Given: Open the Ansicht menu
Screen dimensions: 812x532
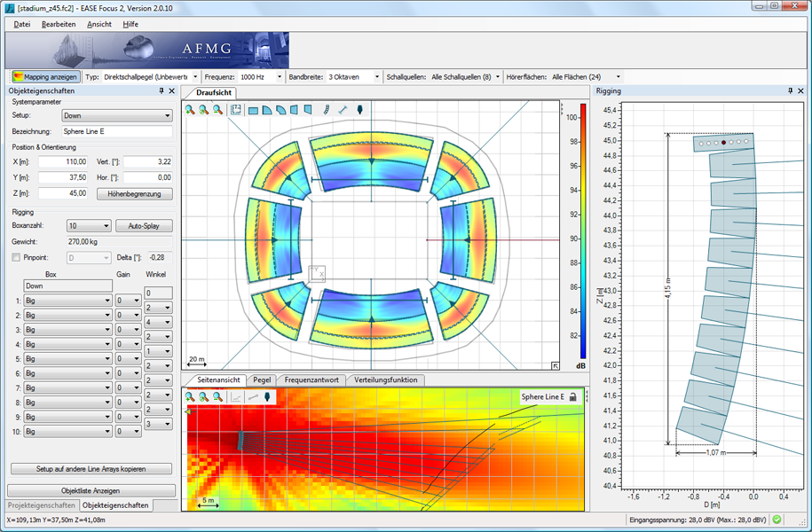Looking at the screenshot, I should pyautogui.click(x=99, y=24).
